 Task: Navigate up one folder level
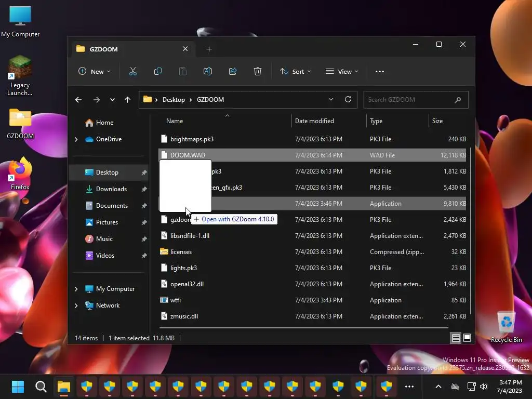click(128, 100)
